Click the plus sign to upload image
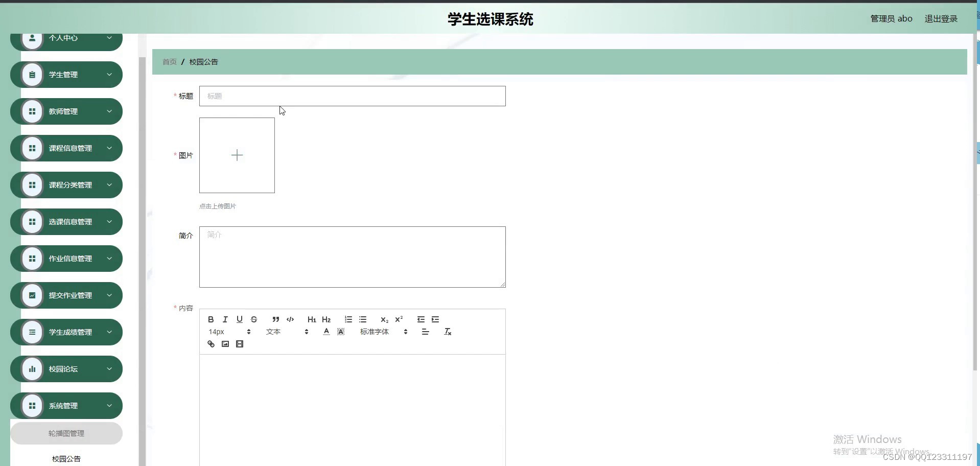 [237, 155]
